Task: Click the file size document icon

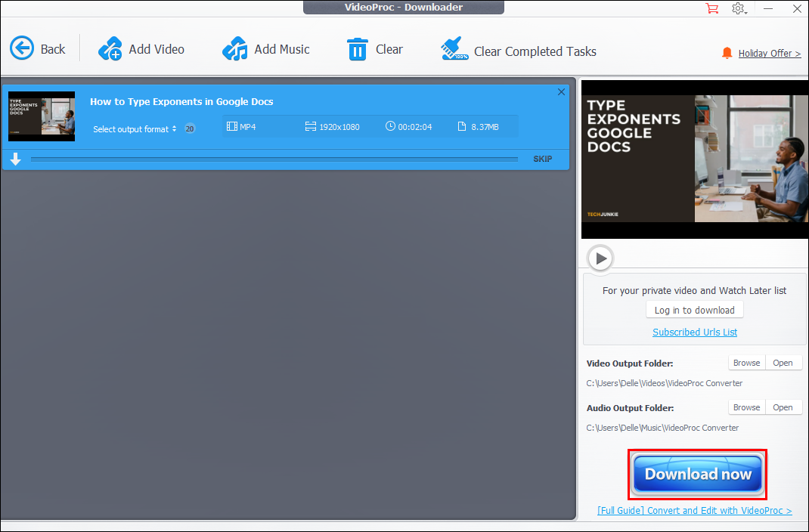Action: click(462, 126)
